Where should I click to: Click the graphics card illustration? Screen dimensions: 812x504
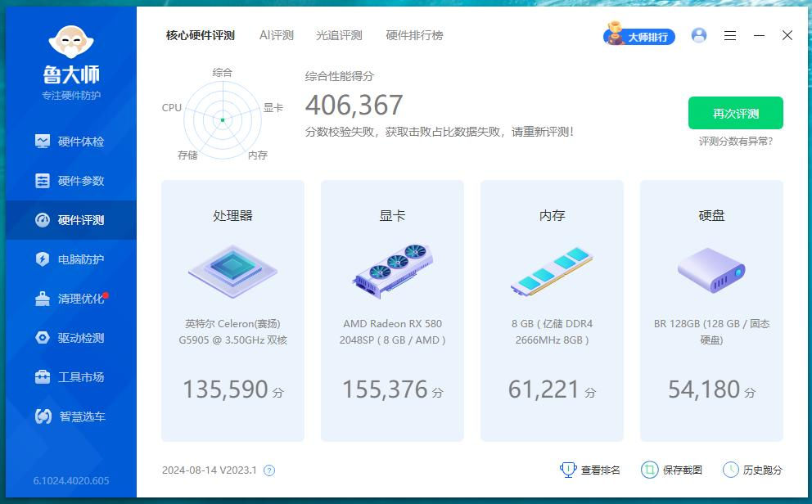click(x=393, y=271)
